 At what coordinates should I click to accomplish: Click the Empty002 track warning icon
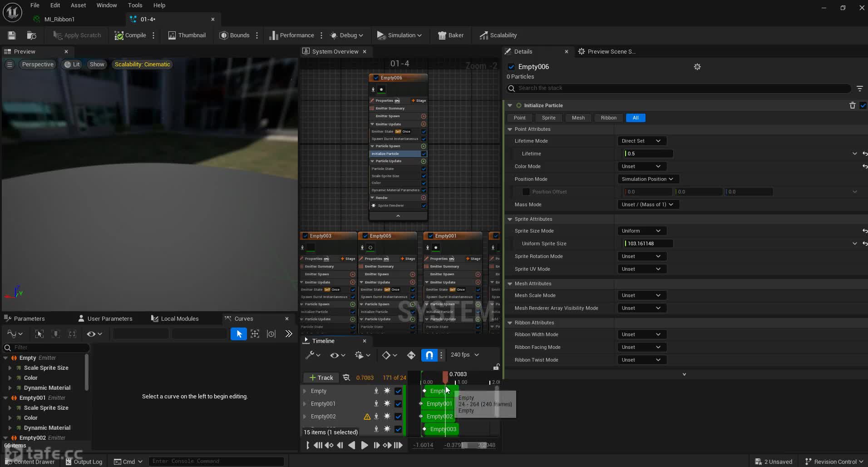(367, 416)
